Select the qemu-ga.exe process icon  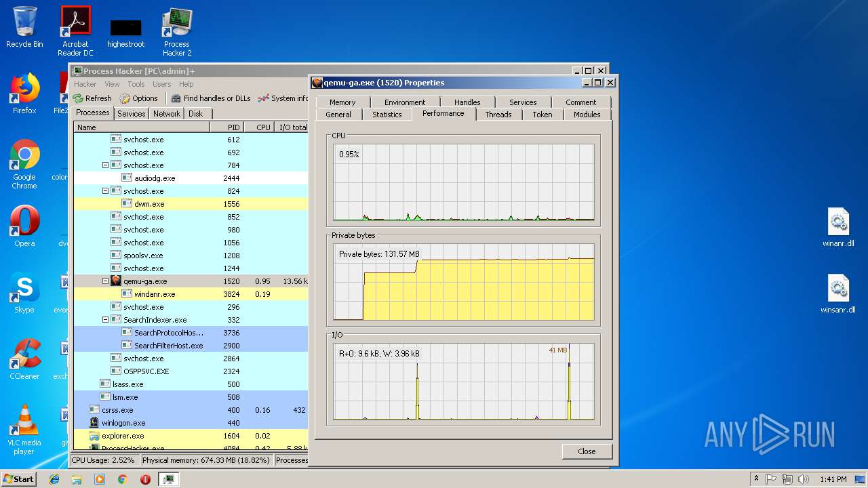coord(116,281)
